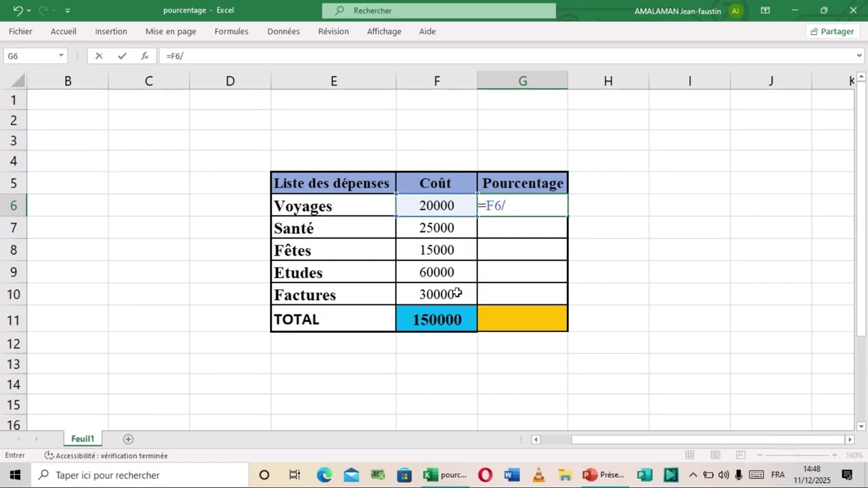Select column G header
The height and width of the screenshot is (488, 868).
tap(523, 81)
